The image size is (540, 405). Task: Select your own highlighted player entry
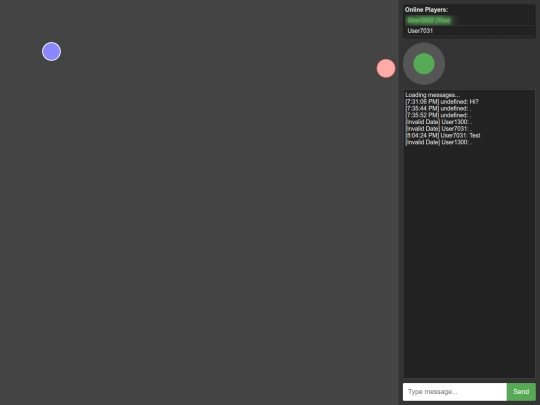pos(469,20)
